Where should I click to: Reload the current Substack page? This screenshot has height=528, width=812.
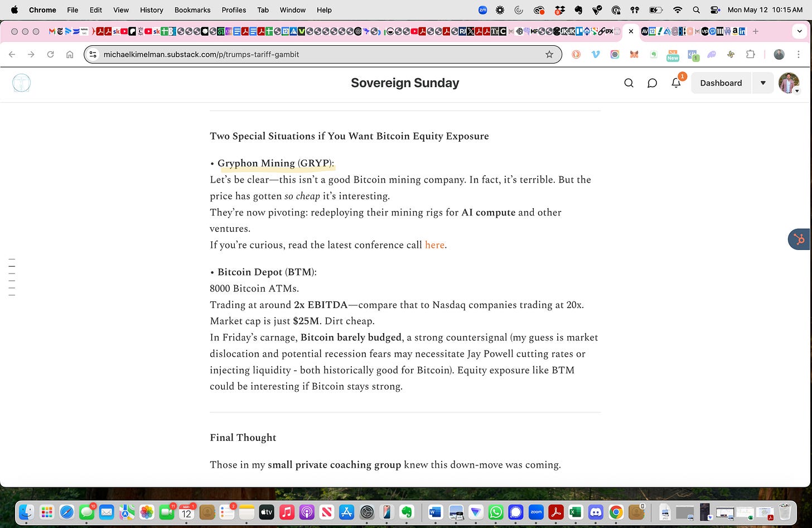coord(50,54)
